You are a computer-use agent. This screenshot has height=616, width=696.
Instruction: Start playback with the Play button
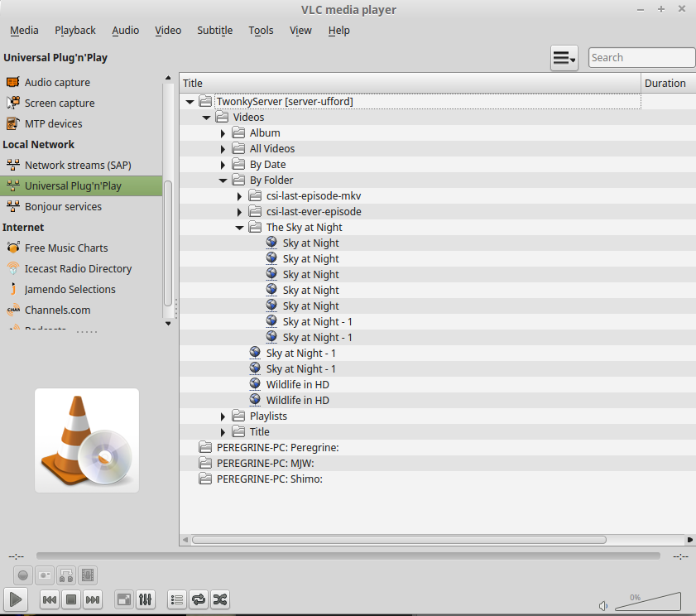16,599
